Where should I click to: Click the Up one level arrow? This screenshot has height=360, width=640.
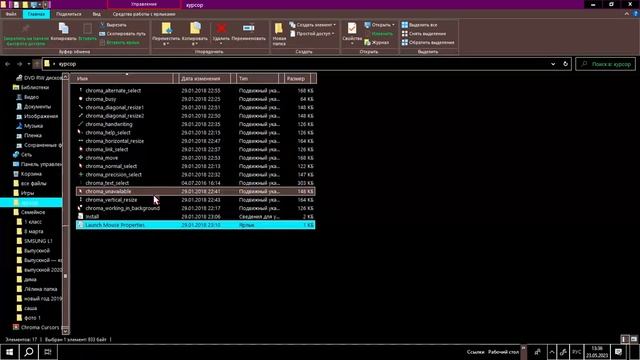[37, 64]
